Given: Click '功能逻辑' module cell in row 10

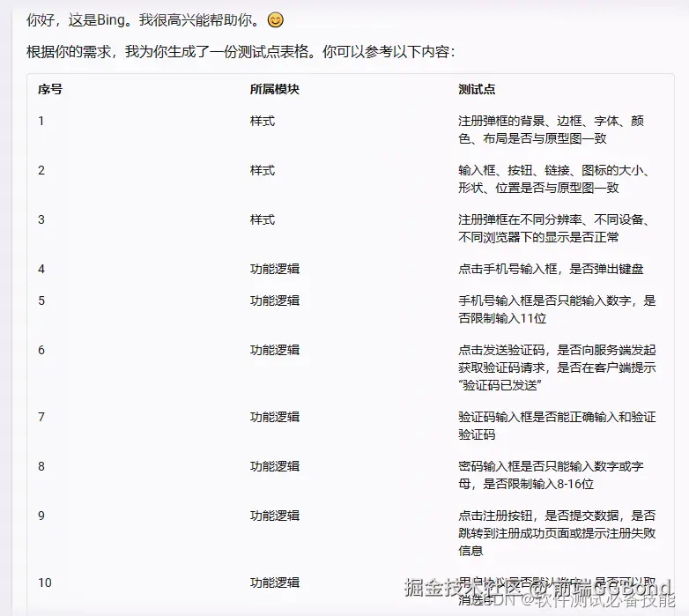Looking at the screenshot, I should point(275,583).
